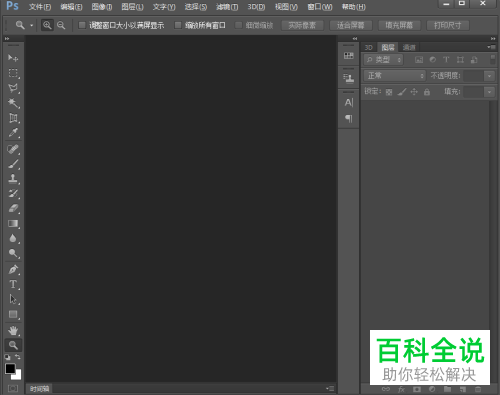Open the fill dropdown arrow
The image size is (500, 395).
489,92
